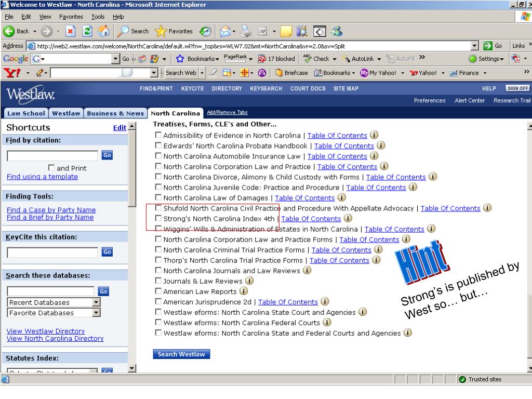Screen dimensions: 532x399
Task: Click the SIGN OFF button
Action: pos(518,88)
